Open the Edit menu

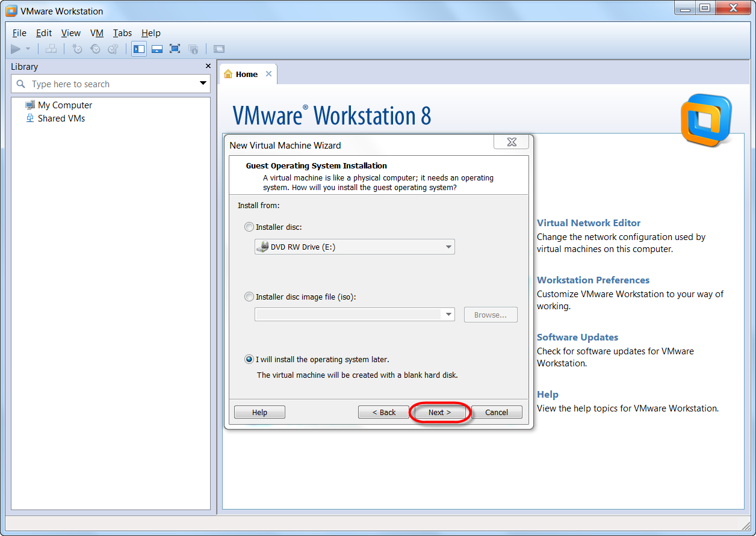[x=44, y=33]
